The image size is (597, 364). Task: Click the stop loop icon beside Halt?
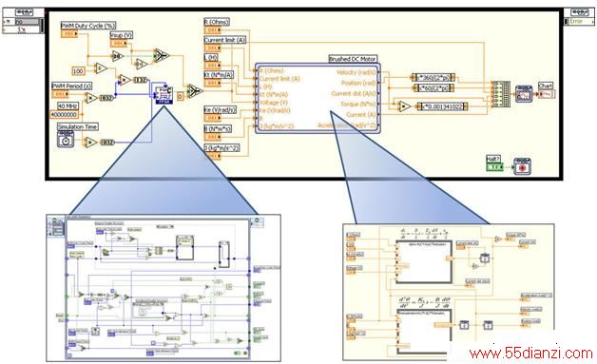(x=523, y=166)
